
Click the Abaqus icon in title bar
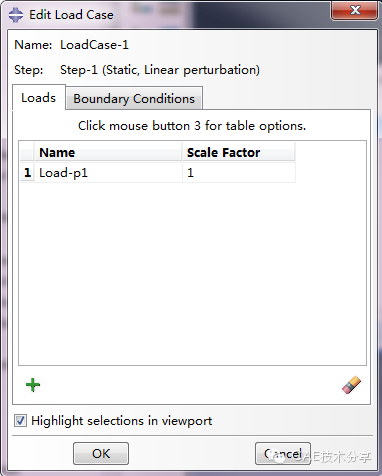pos(16,15)
